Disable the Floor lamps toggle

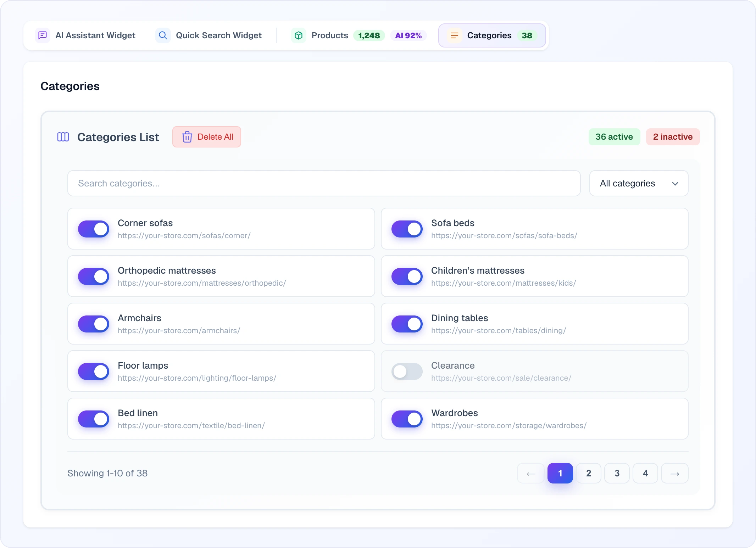(94, 371)
